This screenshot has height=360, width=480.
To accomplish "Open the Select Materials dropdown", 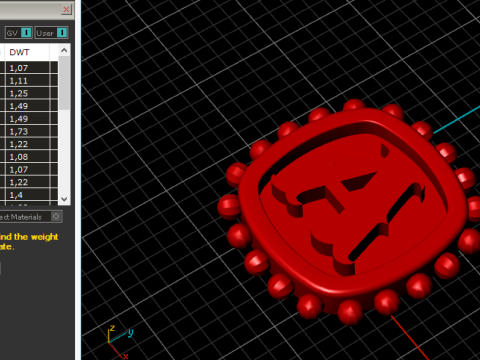I will [x=30, y=217].
